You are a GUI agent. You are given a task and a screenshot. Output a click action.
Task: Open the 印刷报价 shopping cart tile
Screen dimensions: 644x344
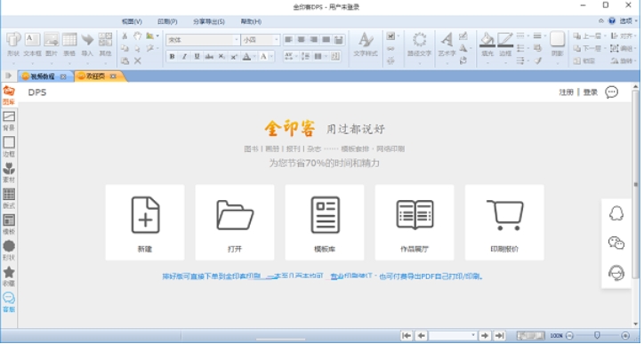click(x=504, y=222)
